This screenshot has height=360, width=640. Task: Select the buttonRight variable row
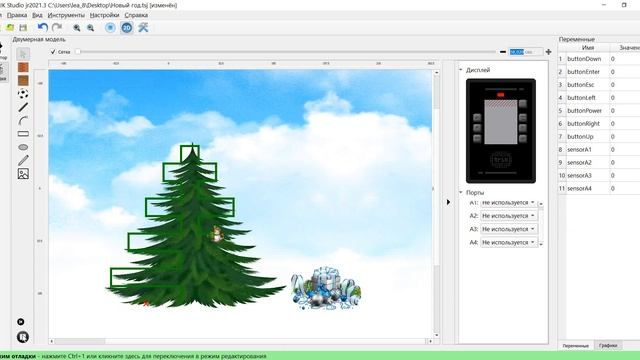pyautogui.click(x=599, y=124)
